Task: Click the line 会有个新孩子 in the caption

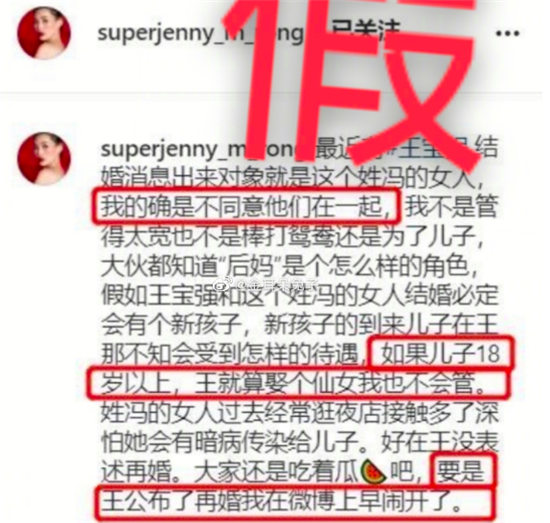Action: pos(300,324)
